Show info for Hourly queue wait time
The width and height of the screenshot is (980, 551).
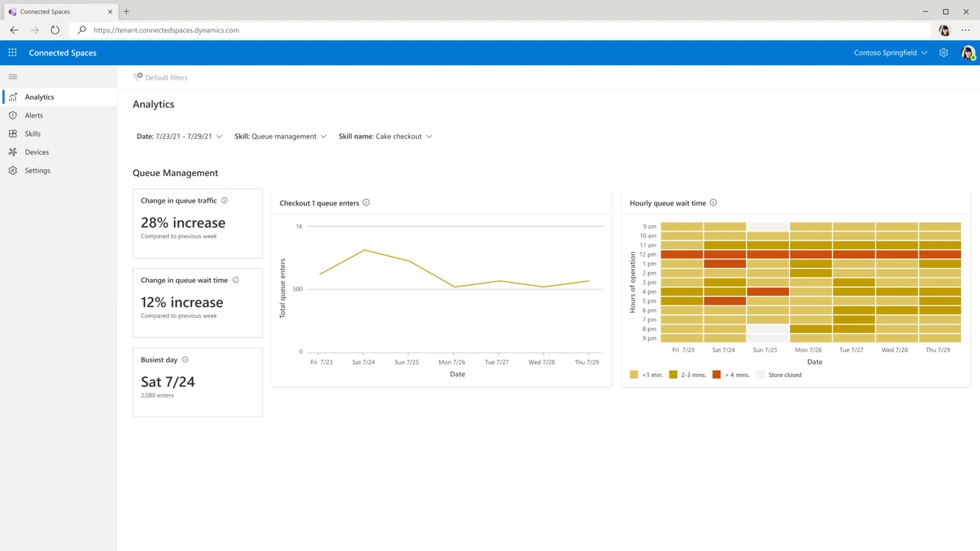click(713, 202)
